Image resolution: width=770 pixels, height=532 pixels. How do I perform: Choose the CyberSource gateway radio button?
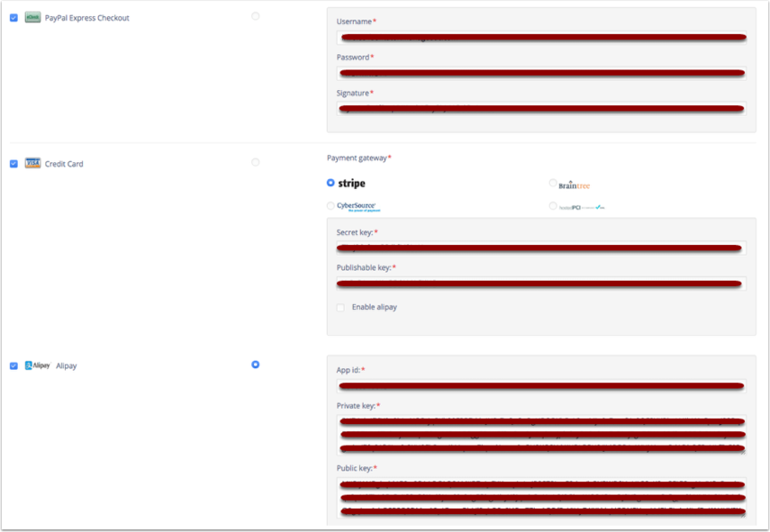point(331,205)
